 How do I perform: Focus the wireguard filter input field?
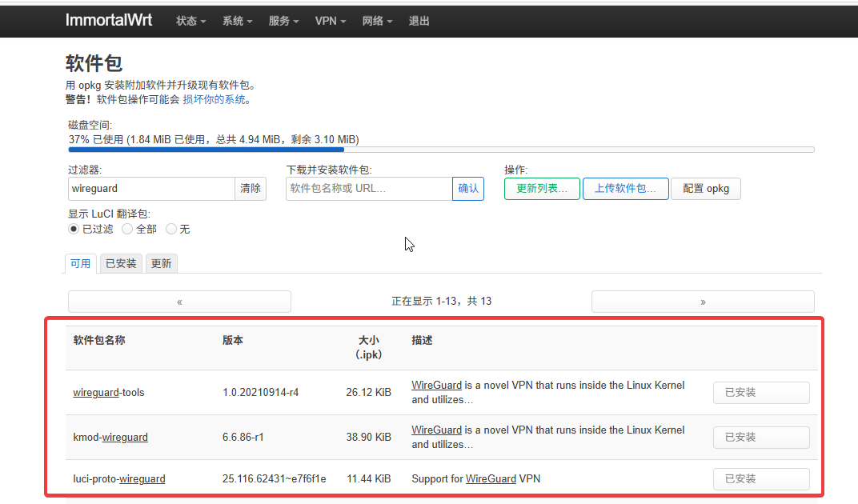coord(151,189)
